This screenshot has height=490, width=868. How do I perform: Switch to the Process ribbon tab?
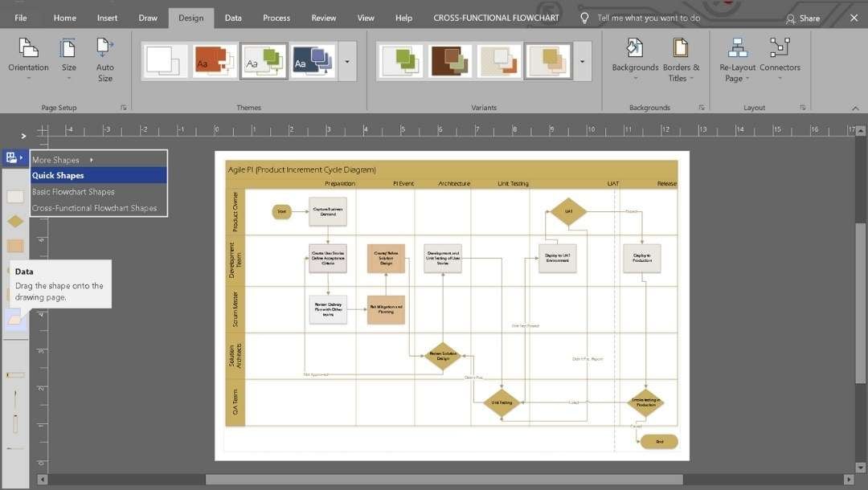click(276, 17)
